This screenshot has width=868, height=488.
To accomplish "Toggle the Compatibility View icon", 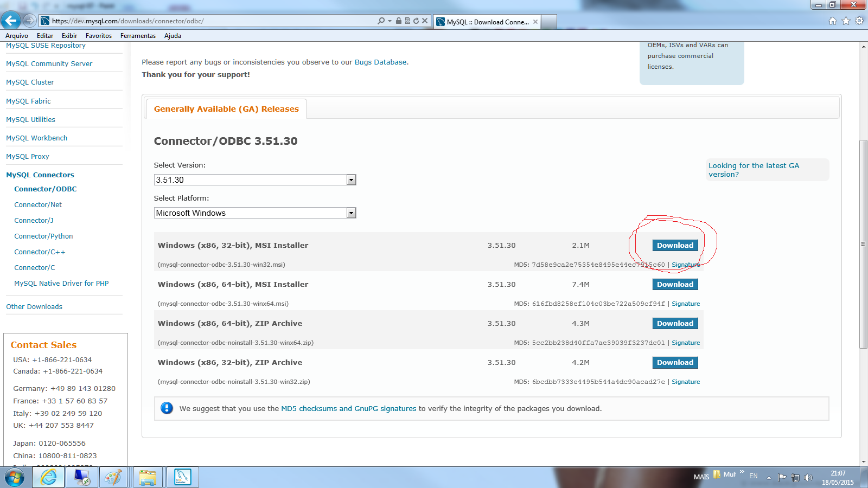I will point(407,21).
